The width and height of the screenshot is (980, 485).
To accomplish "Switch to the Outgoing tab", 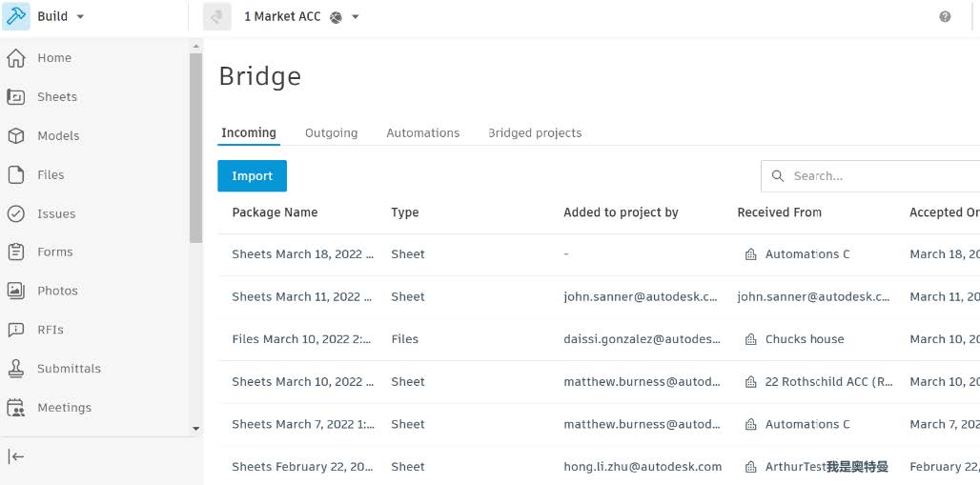I will [331, 133].
